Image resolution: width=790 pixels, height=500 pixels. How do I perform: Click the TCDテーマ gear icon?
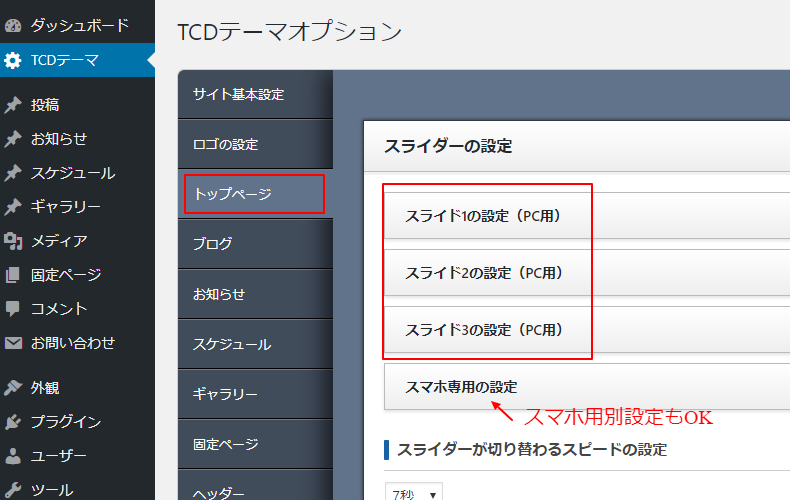pyautogui.click(x=13, y=60)
